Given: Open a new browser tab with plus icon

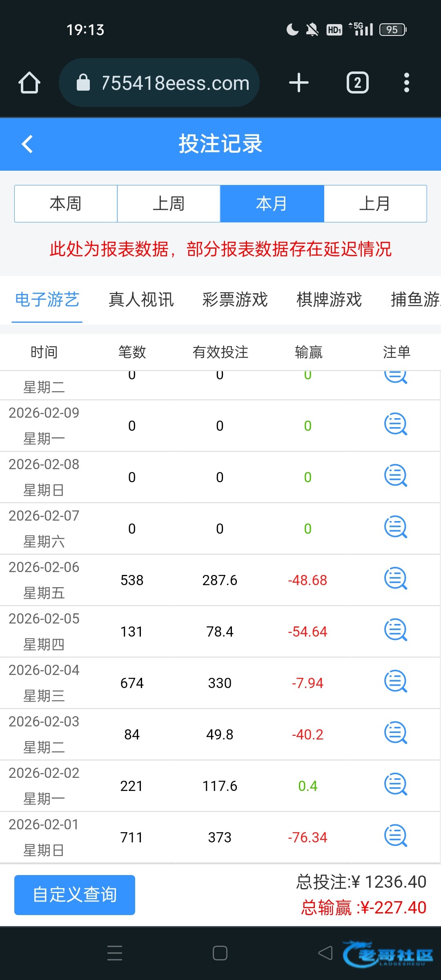Looking at the screenshot, I should pyautogui.click(x=298, y=83).
